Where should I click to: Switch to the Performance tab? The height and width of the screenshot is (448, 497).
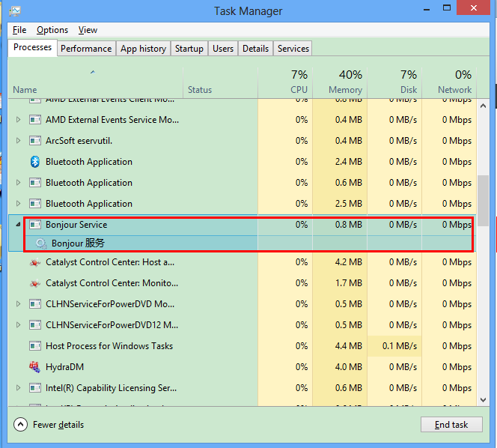tap(86, 49)
